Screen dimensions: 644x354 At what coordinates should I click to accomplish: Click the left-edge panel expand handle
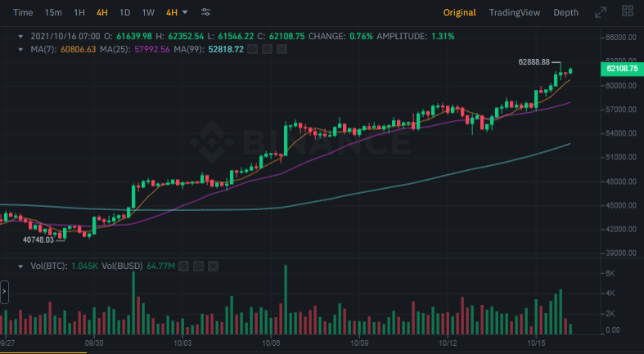coord(4,292)
